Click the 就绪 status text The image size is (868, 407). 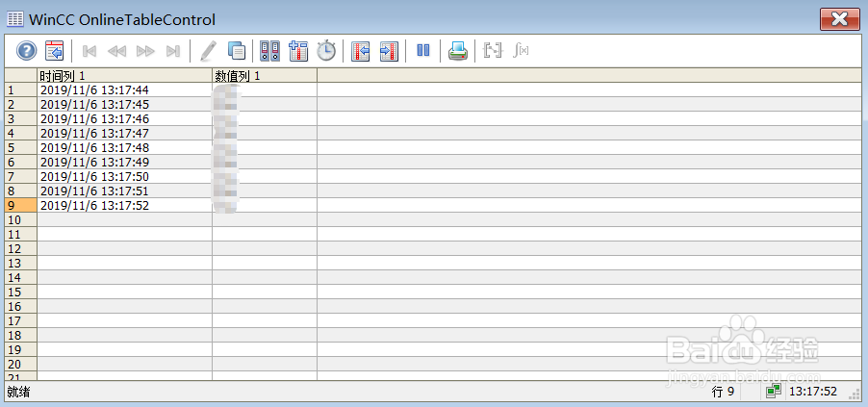(18, 392)
